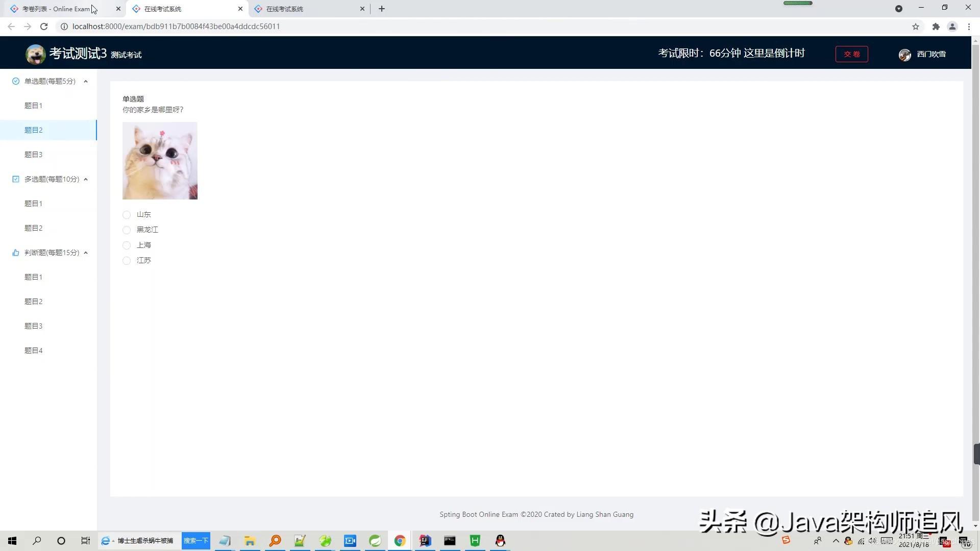Open the browser extensions puzzle icon
This screenshot has width=980, height=551.
point(936,27)
